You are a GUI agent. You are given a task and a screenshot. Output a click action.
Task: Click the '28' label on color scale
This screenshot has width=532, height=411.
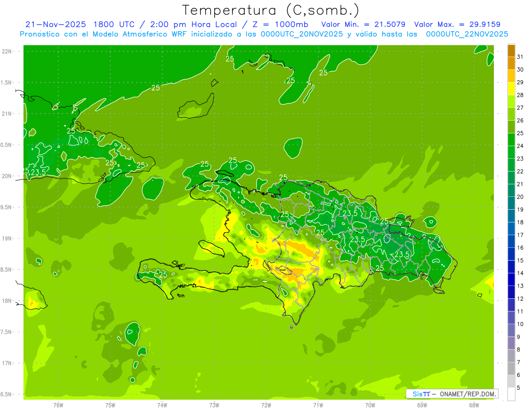coord(520,95)
